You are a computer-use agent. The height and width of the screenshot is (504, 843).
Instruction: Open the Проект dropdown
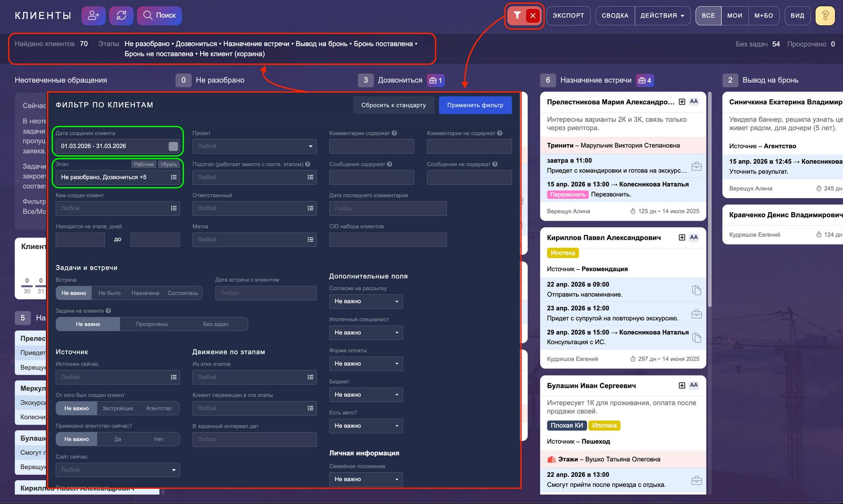[254, 146]
